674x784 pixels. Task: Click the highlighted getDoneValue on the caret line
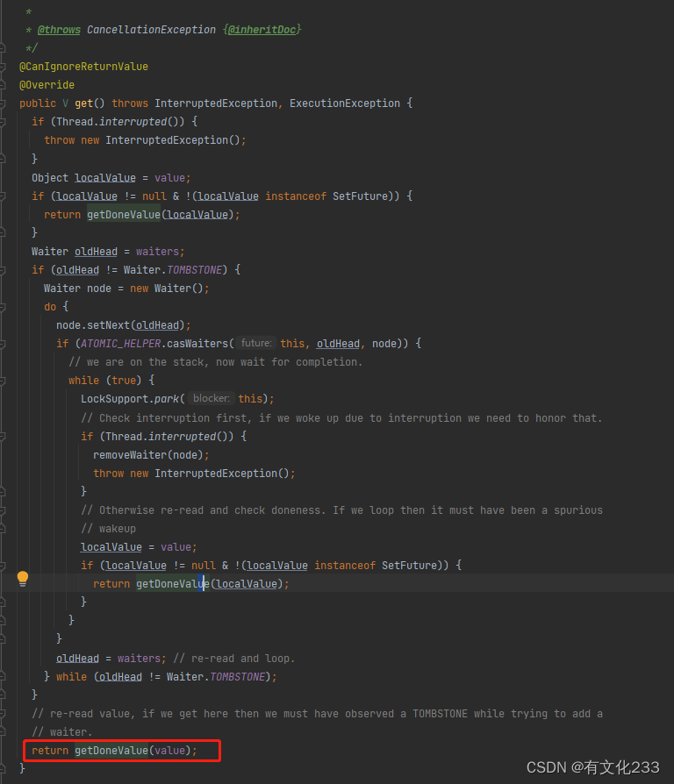pyautogui.click(x=173, y=584)
